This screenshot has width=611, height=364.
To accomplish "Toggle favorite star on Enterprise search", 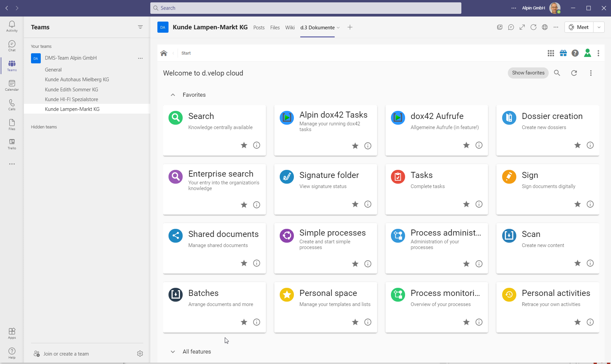I will [244, 205].
